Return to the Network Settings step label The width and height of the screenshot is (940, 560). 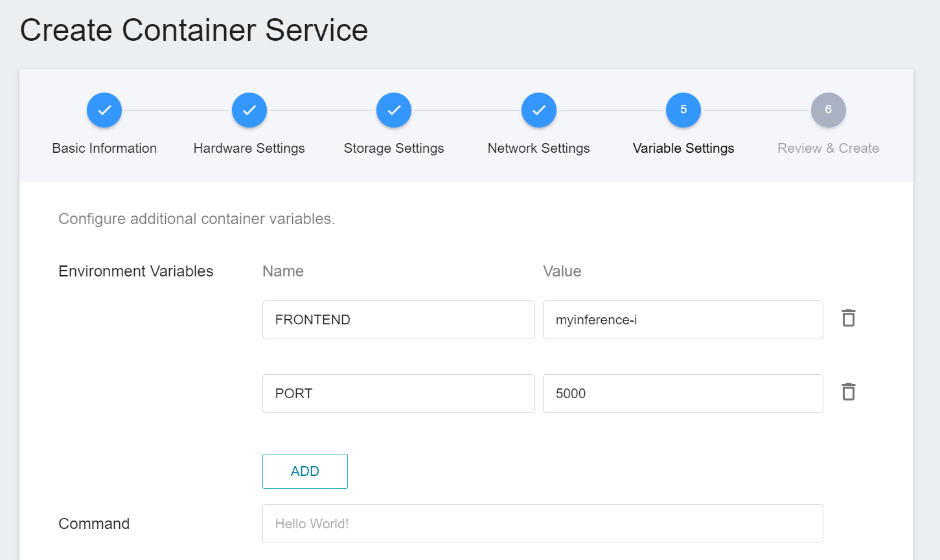538,148
